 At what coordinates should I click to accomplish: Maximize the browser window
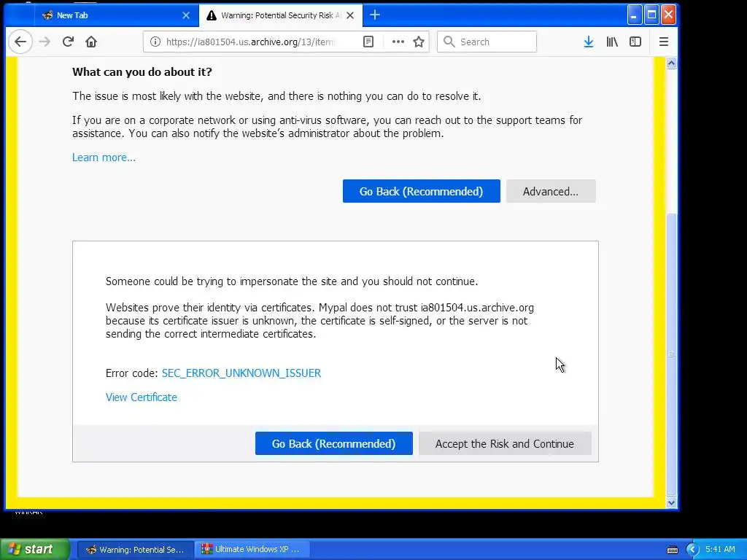point(651,15)
